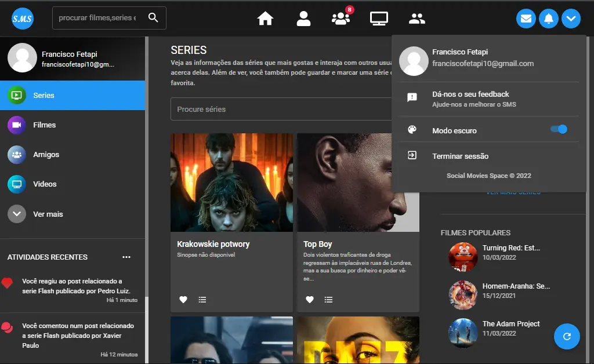Add Krakowskie potwory to list icon
This screenshot has height=364, width=594.
coord(202,300)
